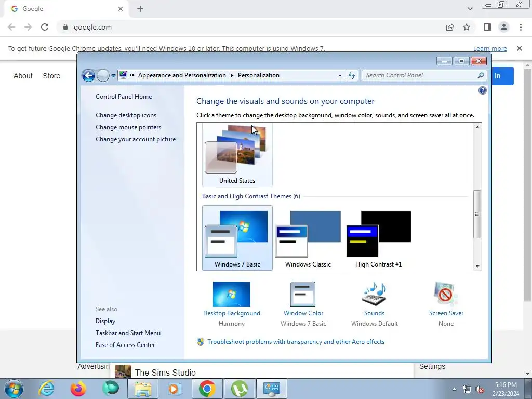This screenshot has height=399, width=532.
Task: Click theme list scroll up arrow
Action: coord(477,127)
